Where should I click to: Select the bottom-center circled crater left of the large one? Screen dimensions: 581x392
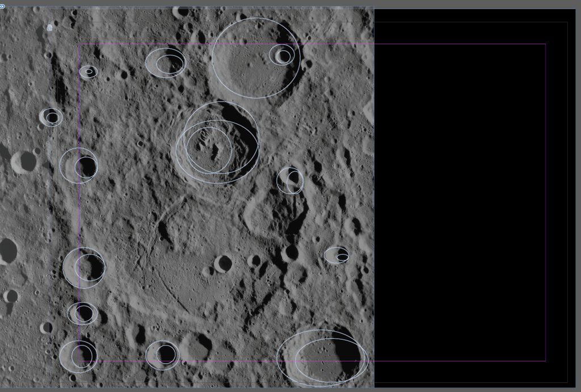(x=162, y=355)
